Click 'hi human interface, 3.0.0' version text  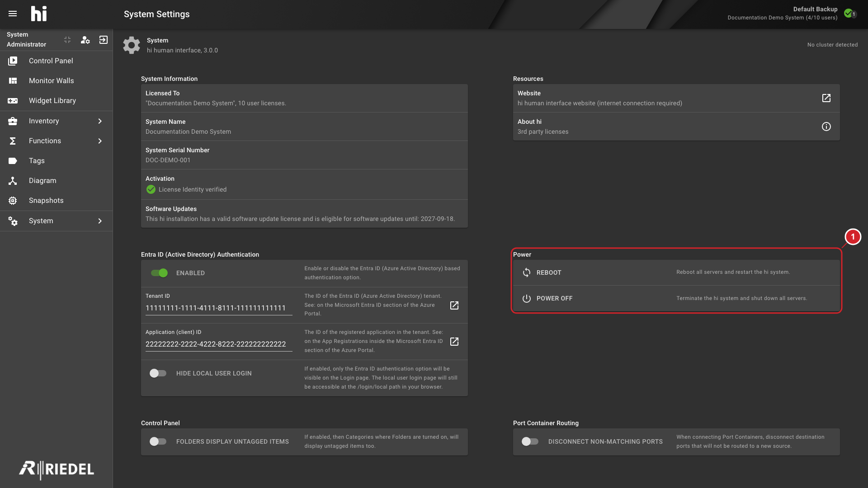(182, 50)
